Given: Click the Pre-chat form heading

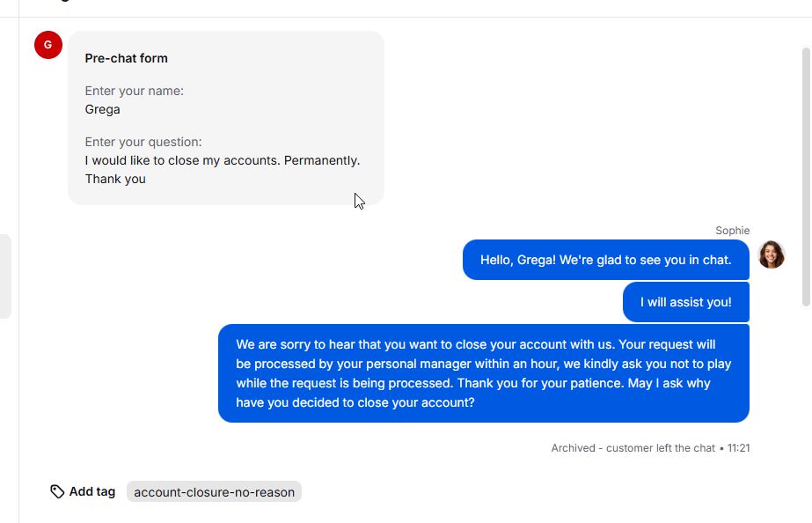Looking at the screenshot, I should tap(127, 58).
